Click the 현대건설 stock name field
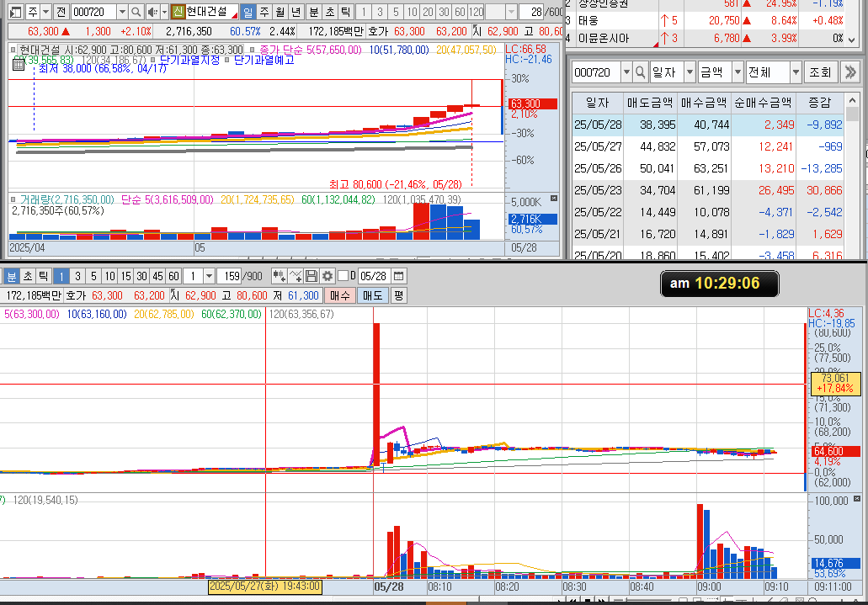Screen dimensions: 868x605 click(211, 12)
